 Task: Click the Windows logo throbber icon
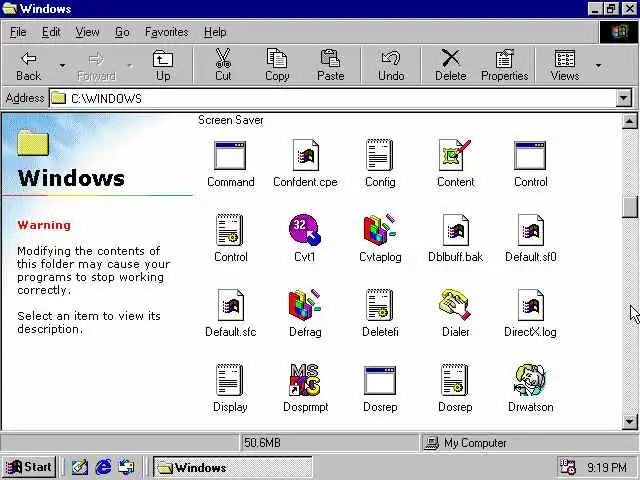click(x=619, y=32)
